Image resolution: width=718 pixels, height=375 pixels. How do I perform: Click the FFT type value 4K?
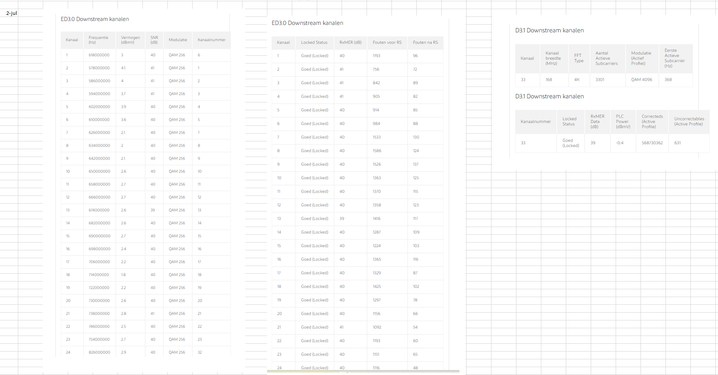pos(577,80)
